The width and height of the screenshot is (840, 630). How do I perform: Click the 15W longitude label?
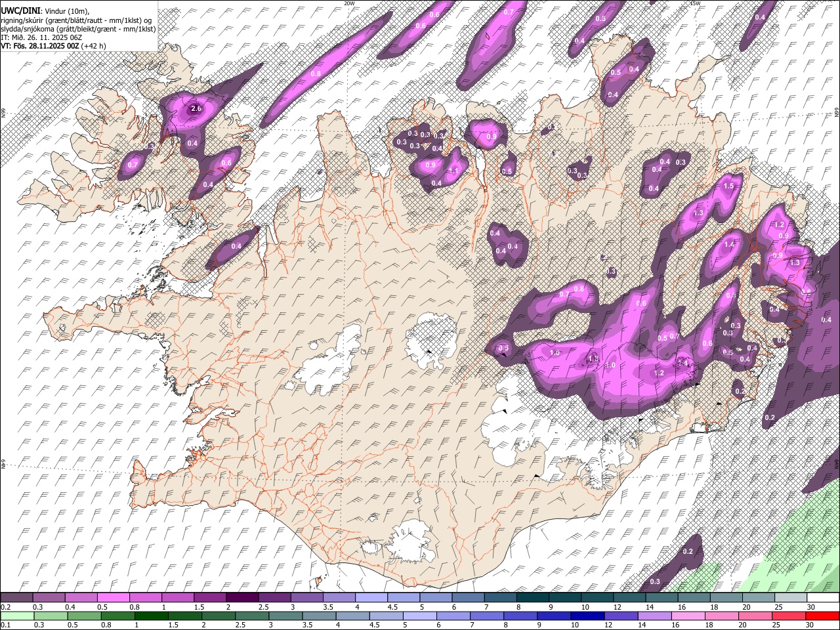pos(696,3)
